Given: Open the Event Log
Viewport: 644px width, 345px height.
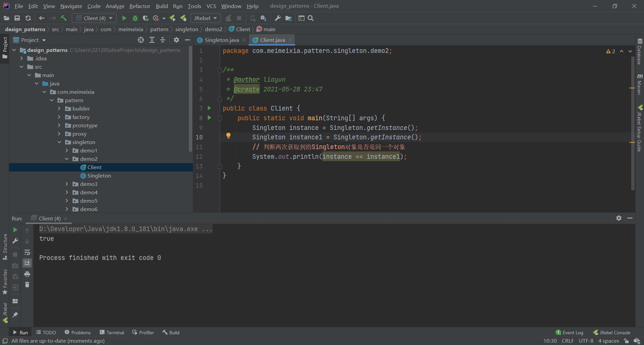Looking at the screenshot, I should click(570, 332).
